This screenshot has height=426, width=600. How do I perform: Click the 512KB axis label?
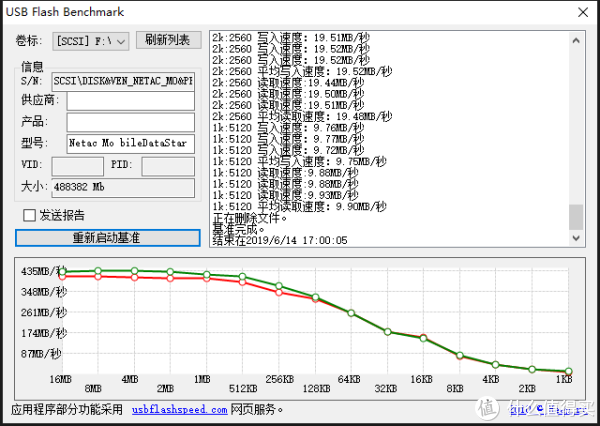pyautogui.click(x=243, y=389)
